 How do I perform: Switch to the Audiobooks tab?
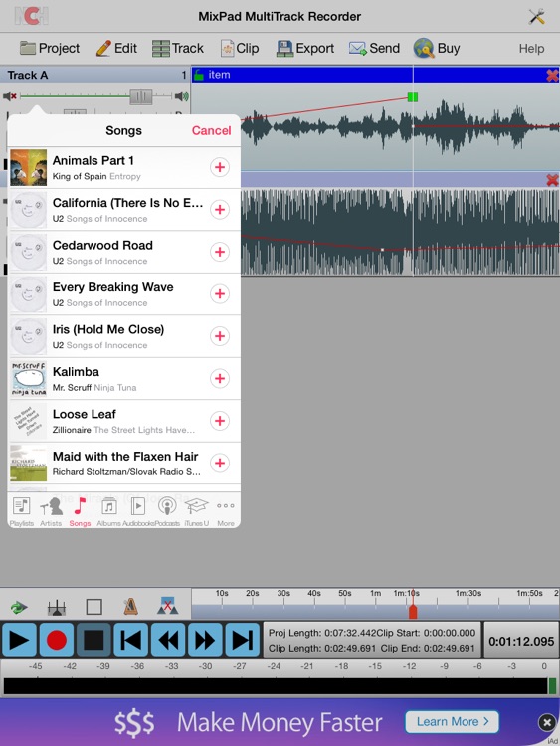click(138, 511)
